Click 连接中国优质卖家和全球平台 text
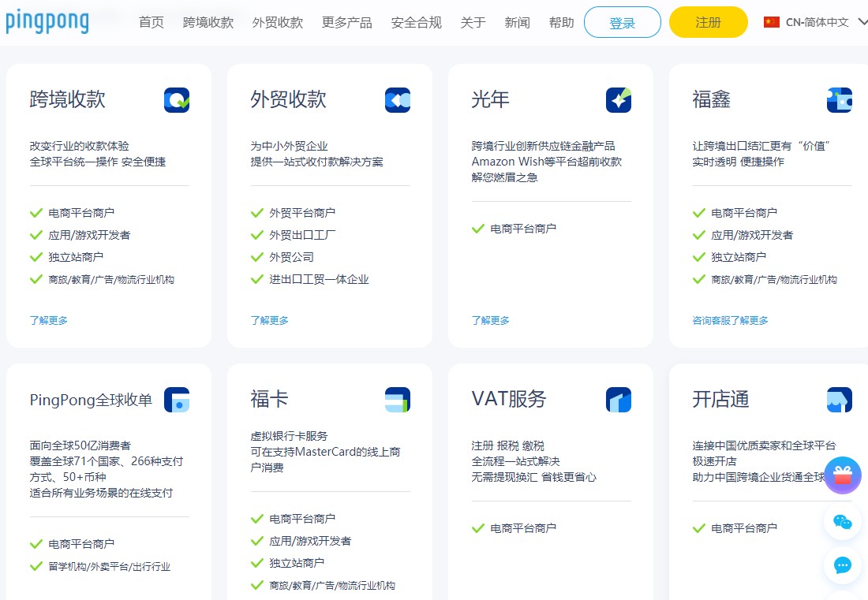 point(764,445)
